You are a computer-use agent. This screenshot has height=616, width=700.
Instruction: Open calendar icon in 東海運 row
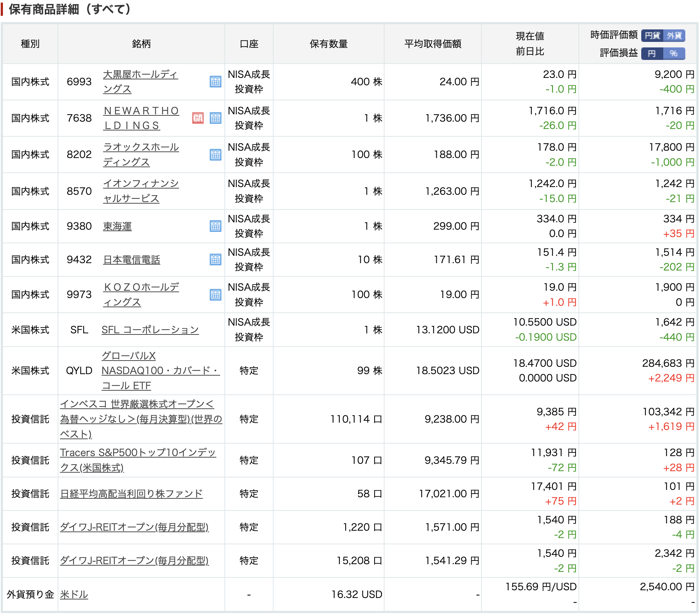pos(215,226)
